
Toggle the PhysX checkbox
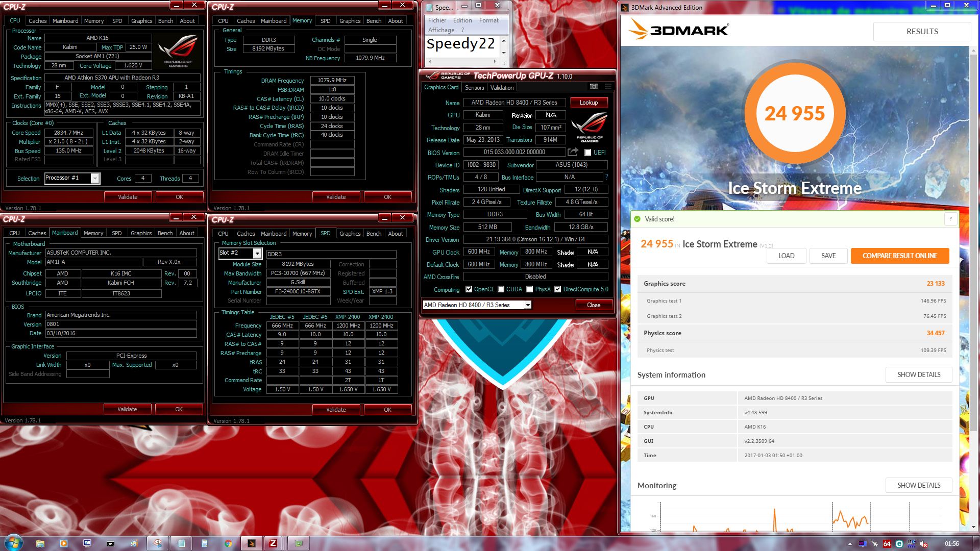click(x=530, y=289)
